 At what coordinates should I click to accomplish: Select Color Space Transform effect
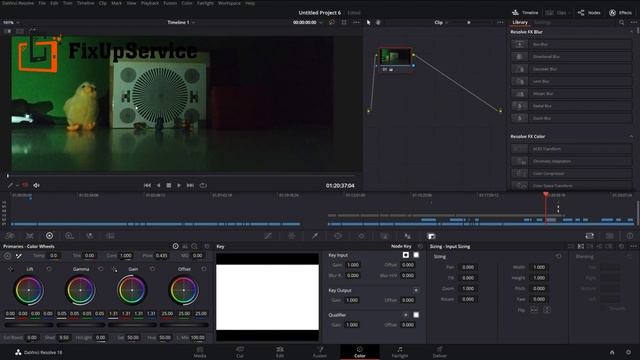coord(571,186)
